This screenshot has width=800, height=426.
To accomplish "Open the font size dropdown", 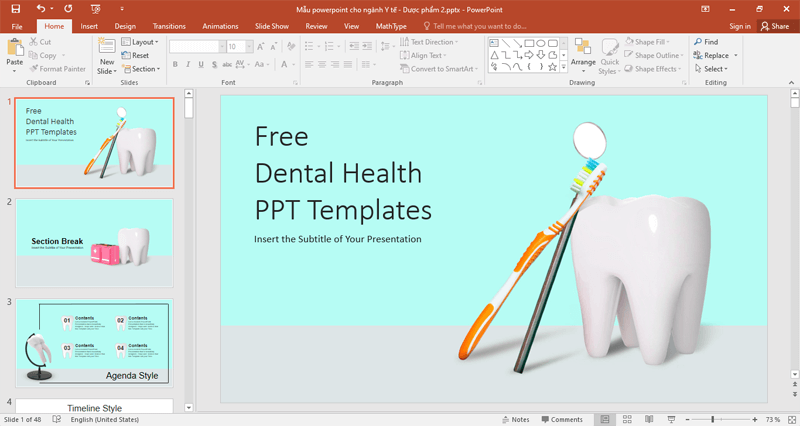I will click(x=249, y=46).
